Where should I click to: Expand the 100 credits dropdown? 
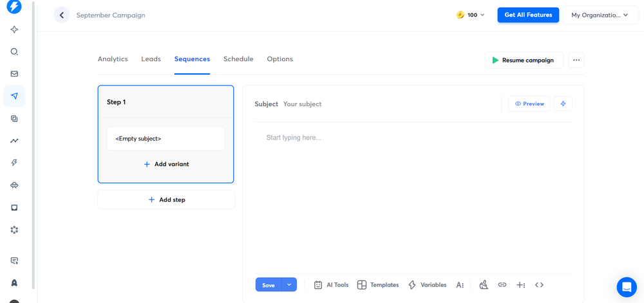[471, 15]
